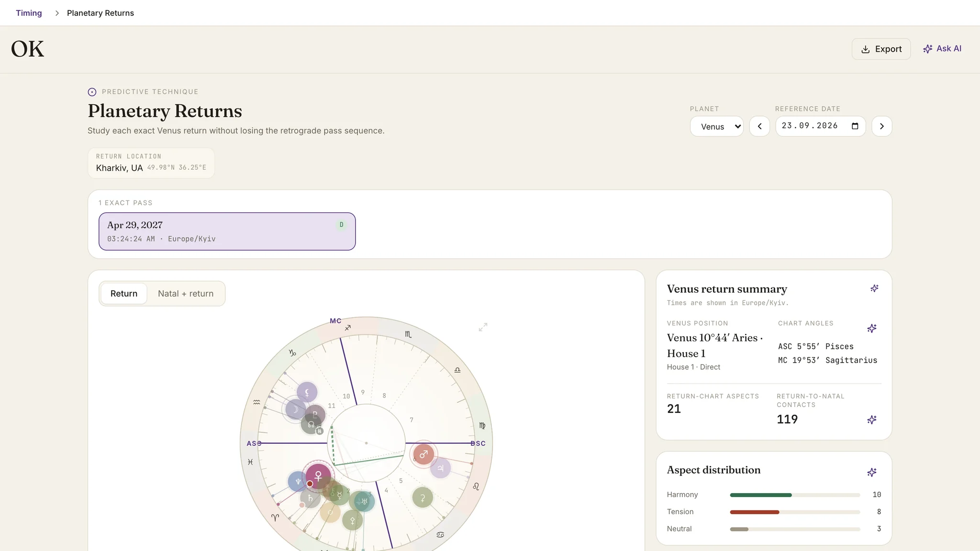Open Ask AI in the header
Image resolution: width=980 pixels, height=551 pixels.
942,49
